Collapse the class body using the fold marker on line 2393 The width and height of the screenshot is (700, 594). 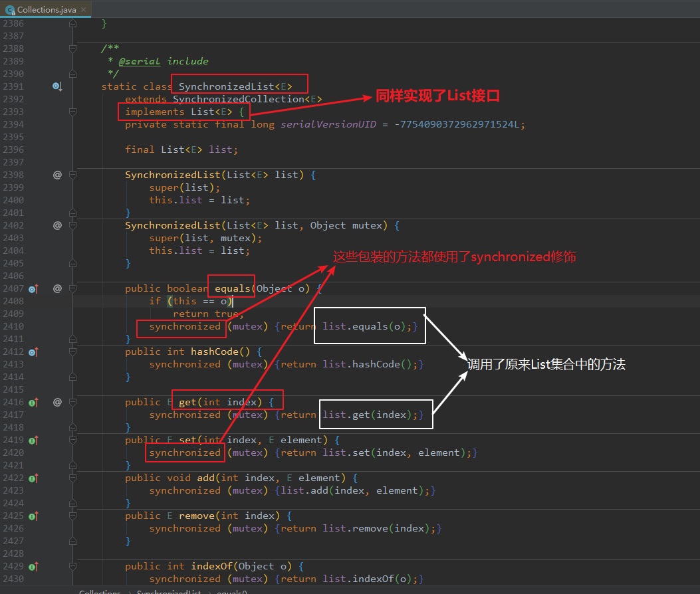click(x=72, y=112)
